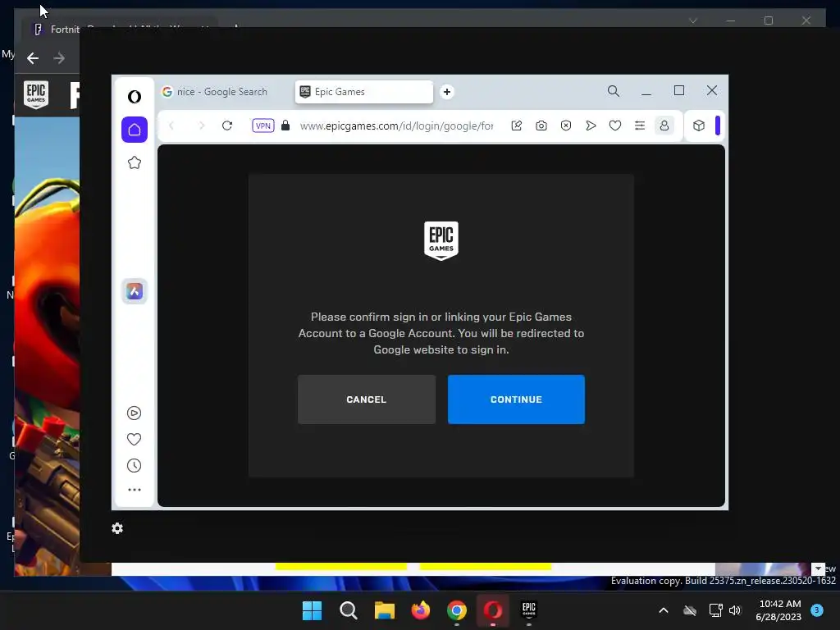Open the Windows Start menu
The height and width of the screenshot is (630, 840).
312,610
